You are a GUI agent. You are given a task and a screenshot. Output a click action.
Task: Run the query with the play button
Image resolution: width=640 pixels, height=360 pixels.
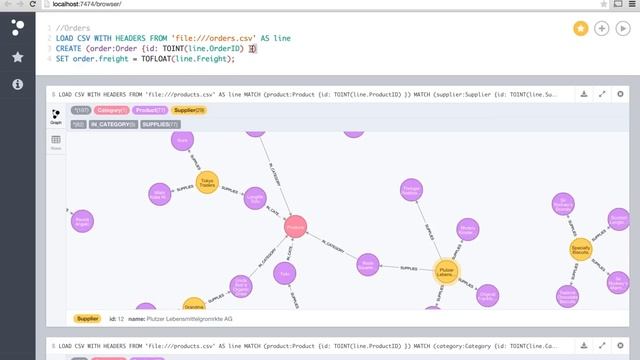pos(623,29)
